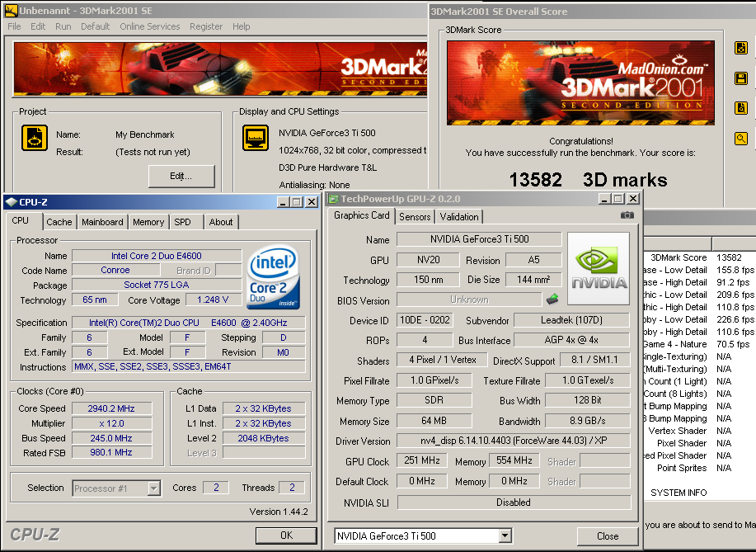Click the NVIDIA SLI Disabled field
756x552 pixels.
(514, 502)
